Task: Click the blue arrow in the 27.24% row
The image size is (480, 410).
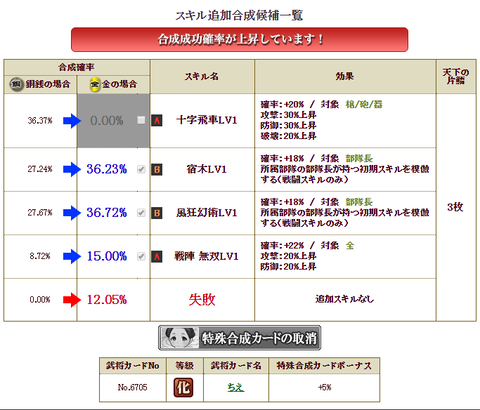Action: click(72, 169)
